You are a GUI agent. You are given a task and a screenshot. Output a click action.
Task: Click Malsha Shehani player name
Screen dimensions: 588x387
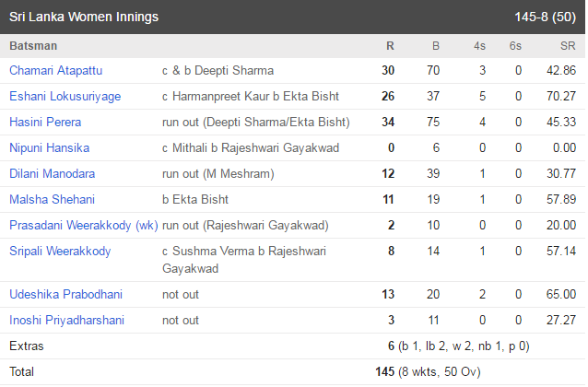[53, 200]
